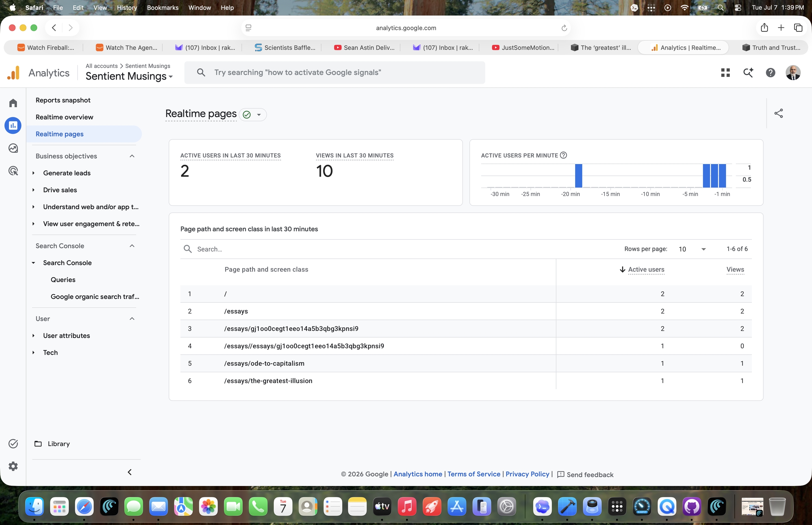Collapse the reports navigation panel

point(130,472)
